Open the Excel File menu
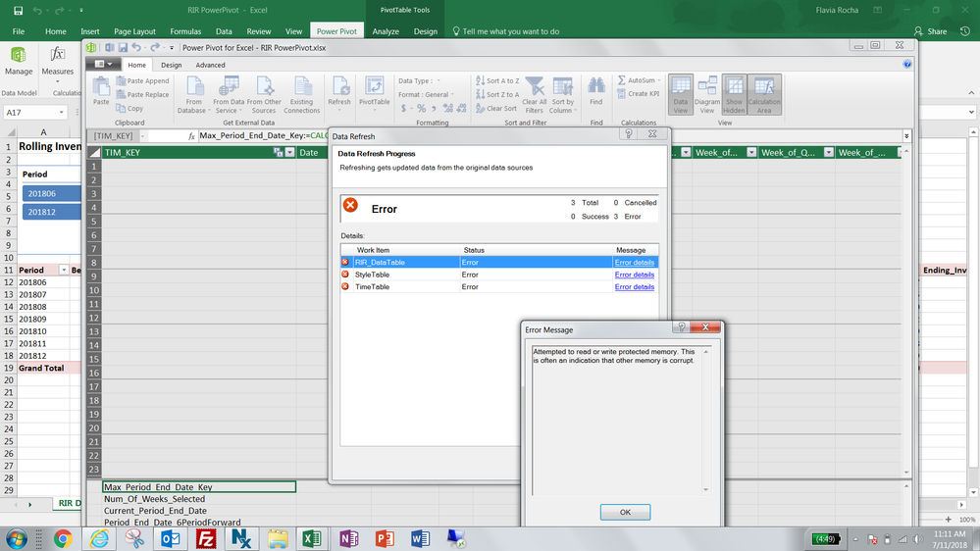This screenshot has width=980, height=551. coord(18,31)
